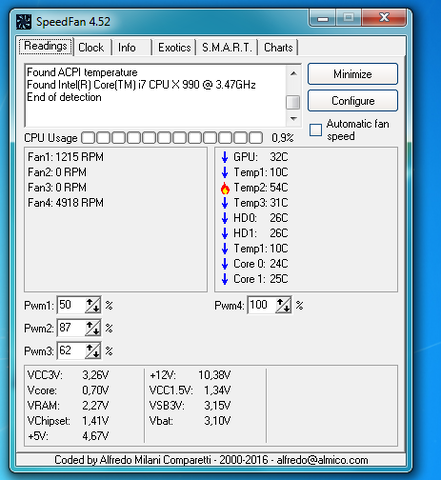Click the Vcore 0,70V voltage reading
The width and height of the screenshot is (441, 480).
click(68, 390)
